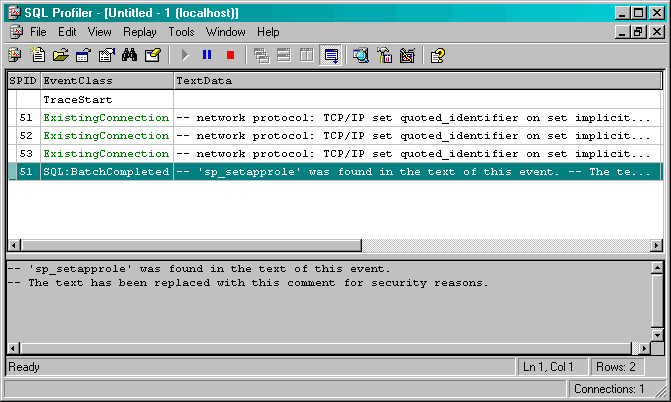Pause the running trace

(207, 55)
